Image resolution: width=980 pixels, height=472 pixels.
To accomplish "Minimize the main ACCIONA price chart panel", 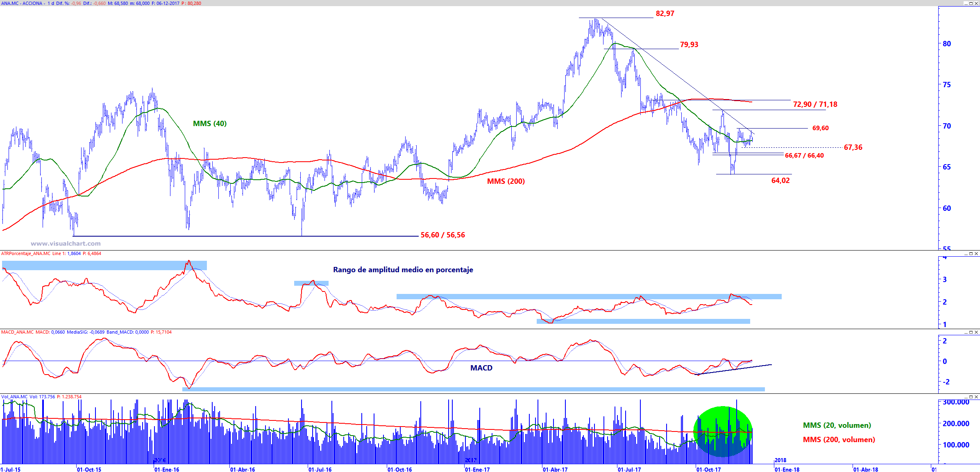I will click(x=966, y=3).
